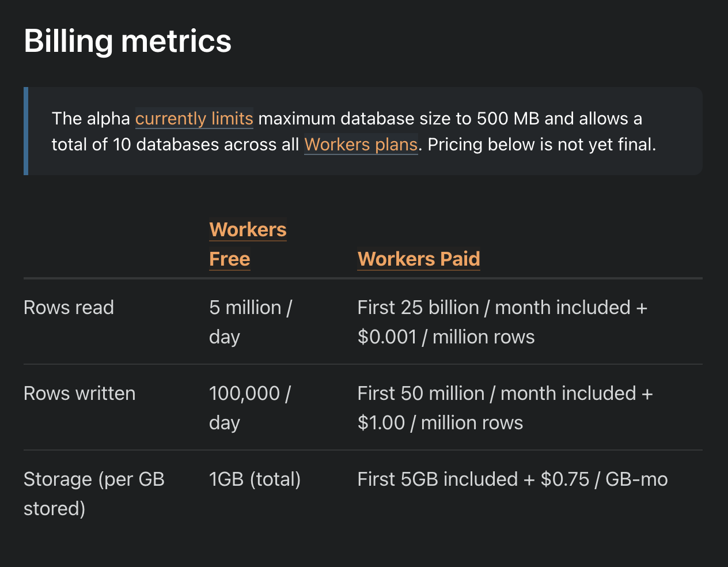
Task: Click the "First 25 billion / month included" text
Action: click(494, 308)
